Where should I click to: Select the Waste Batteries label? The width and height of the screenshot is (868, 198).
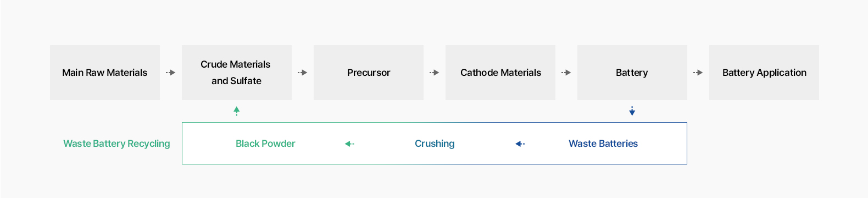tap(603, 144)
